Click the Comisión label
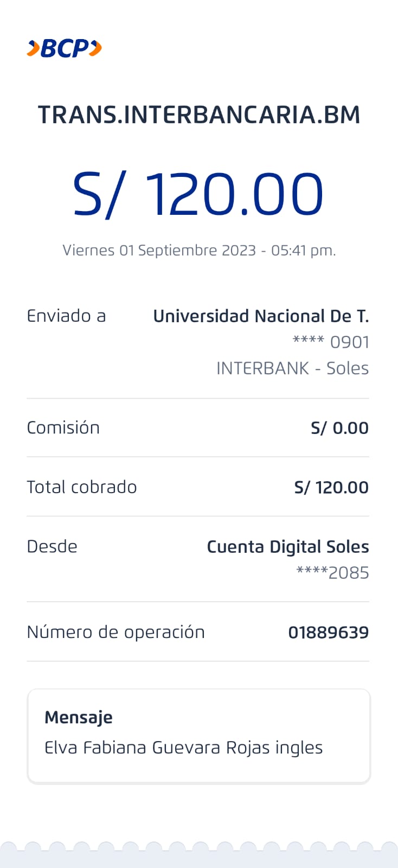The width and height of the screenshot is (398, 868). coord(63,428)
